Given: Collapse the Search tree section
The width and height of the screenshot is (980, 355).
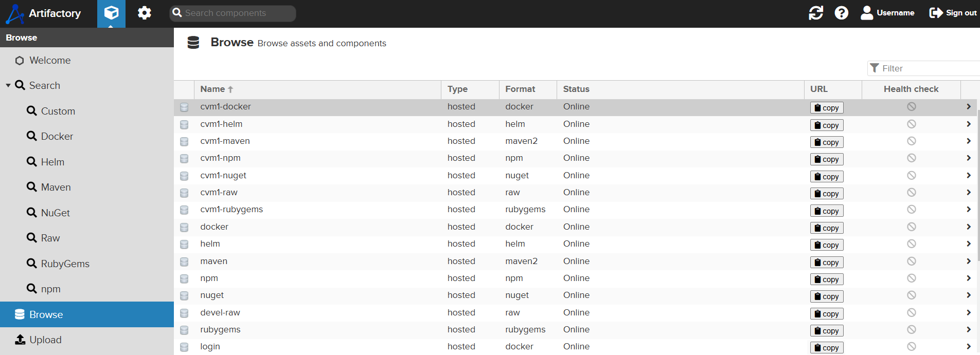Looking at the screenshot, I should tap(8, 85).
